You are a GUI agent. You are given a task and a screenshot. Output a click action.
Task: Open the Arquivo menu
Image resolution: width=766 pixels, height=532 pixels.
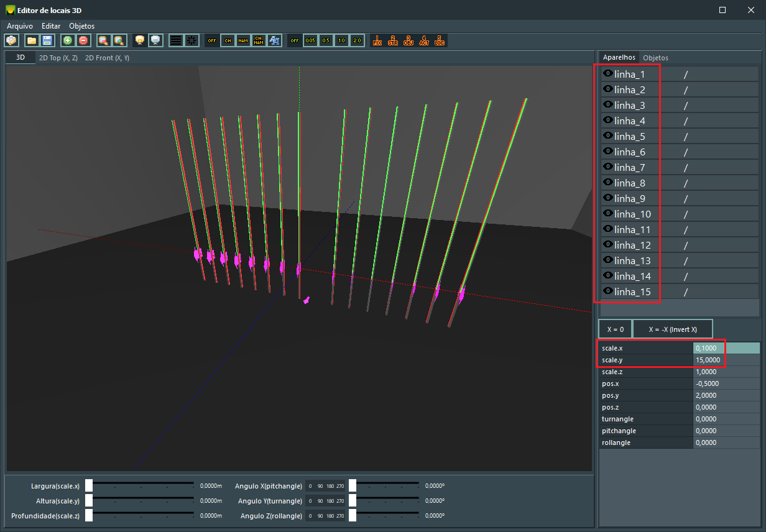point(20,26)
